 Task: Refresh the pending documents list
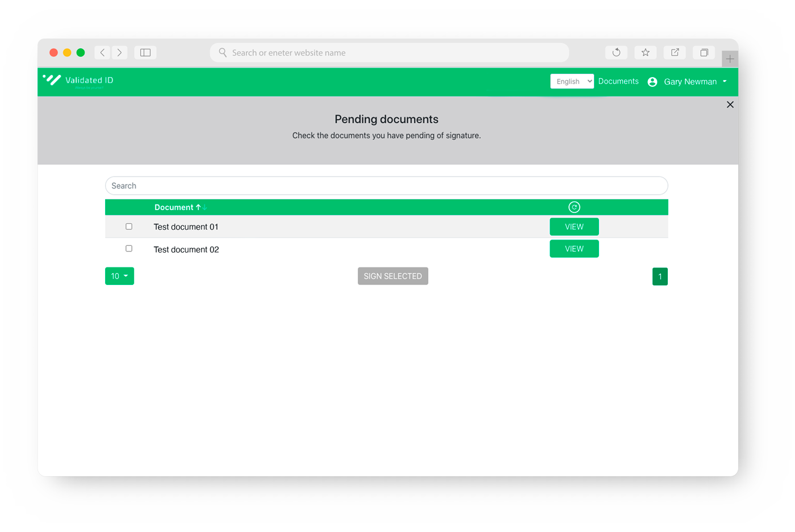574,207
